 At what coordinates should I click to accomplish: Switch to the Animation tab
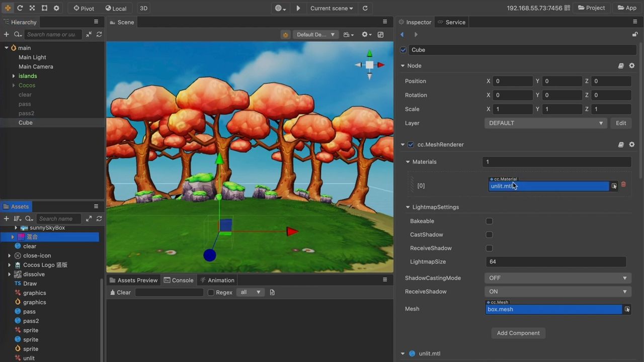point(217,280)
